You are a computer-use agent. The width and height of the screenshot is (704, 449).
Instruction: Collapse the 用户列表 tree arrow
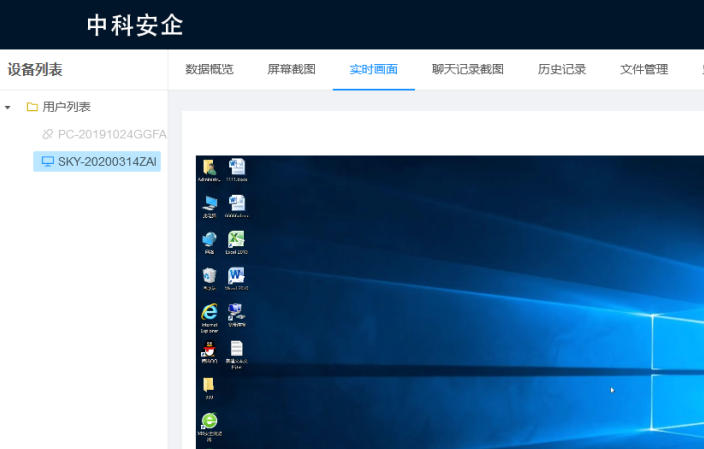pyautogui.click(x=8, y=107)
